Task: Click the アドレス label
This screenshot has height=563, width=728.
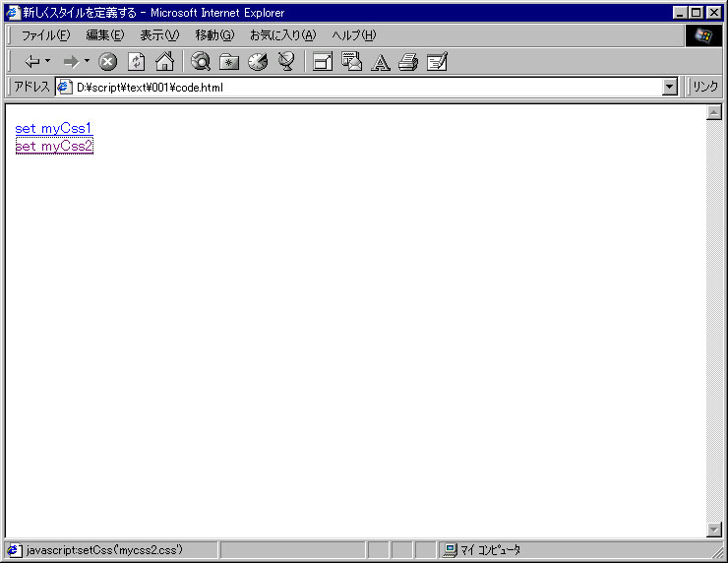Action: 31,87
